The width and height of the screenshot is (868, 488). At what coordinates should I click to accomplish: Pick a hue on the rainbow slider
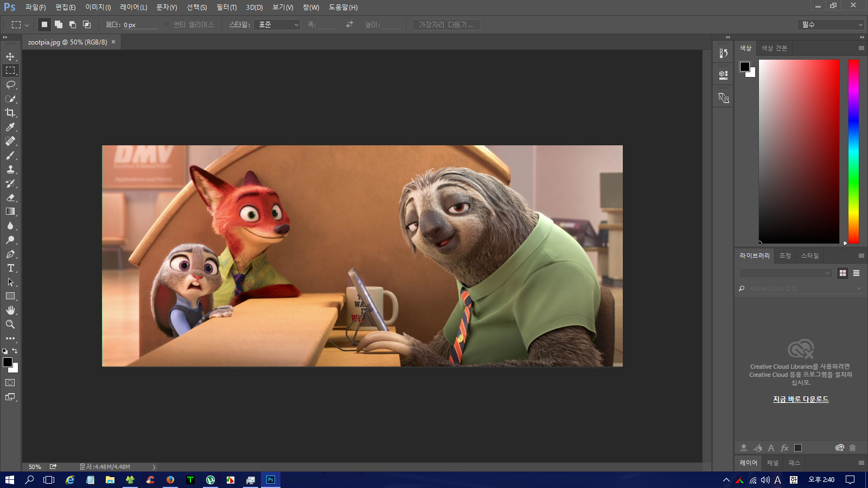tap(853, 152)
